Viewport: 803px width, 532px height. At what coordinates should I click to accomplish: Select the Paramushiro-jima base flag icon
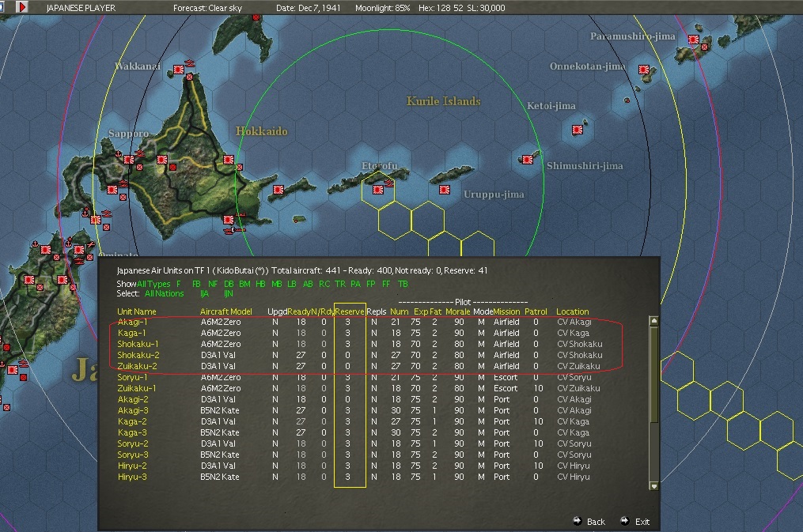tap(694, 40)
